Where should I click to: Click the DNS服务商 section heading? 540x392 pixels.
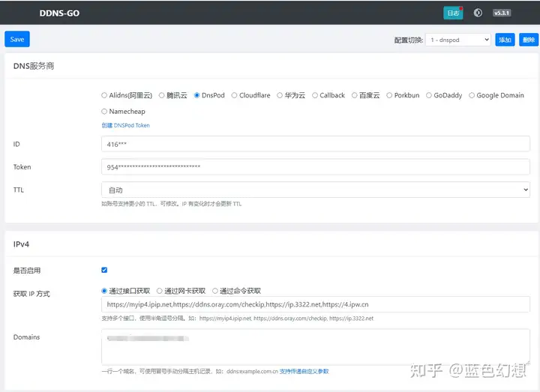(34, 66)
